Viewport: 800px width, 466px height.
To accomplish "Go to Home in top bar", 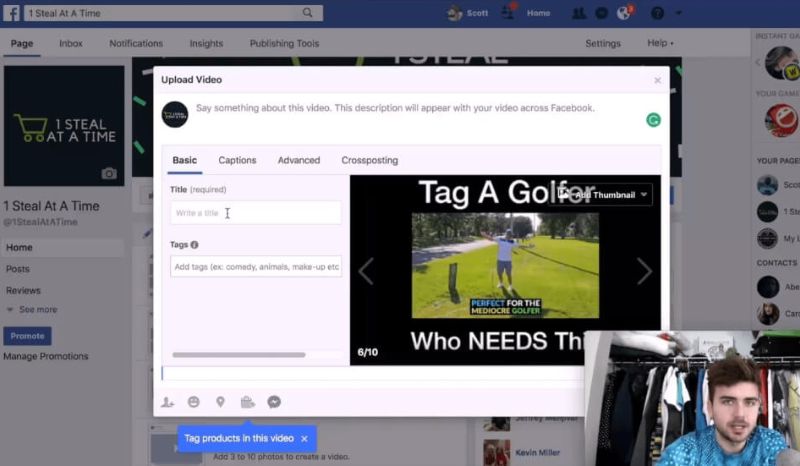I will coord(538,13).
